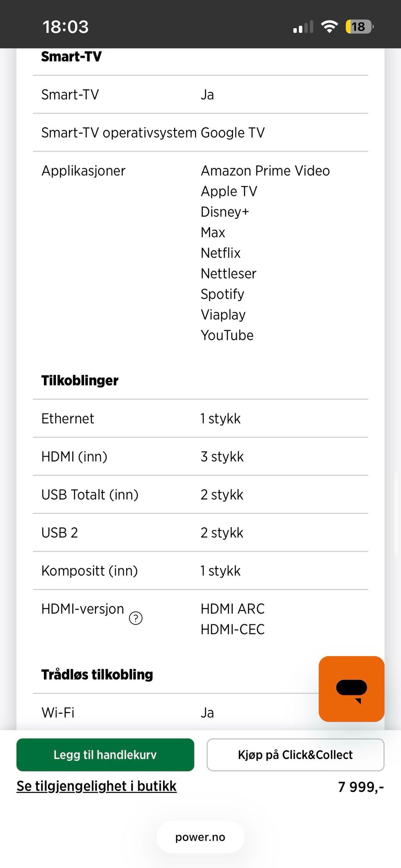Click the HDMI (inn) specification row
This screenshot has height=868, width=401.
pyautogui.click(x=200, y=457)
